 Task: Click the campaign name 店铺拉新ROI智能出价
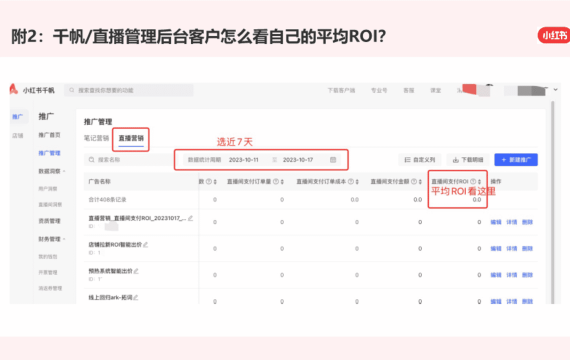[x=115, y=245]
